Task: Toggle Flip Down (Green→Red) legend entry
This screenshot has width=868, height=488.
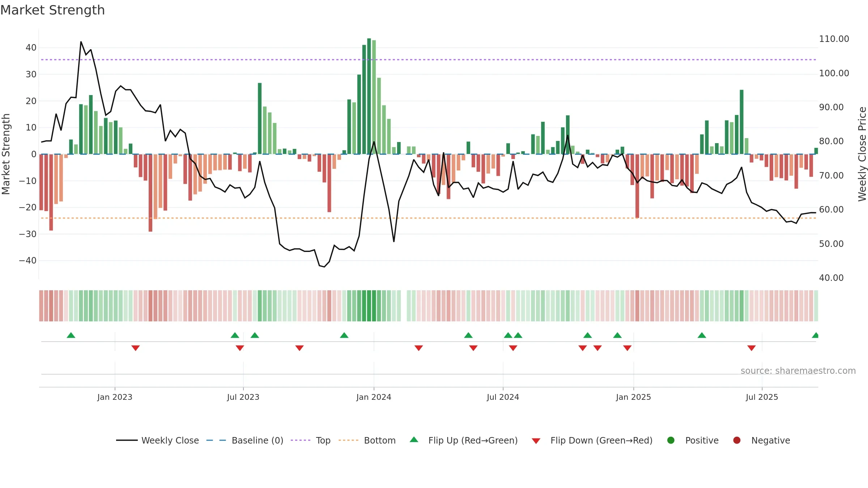Action: (x=592, y=440)
